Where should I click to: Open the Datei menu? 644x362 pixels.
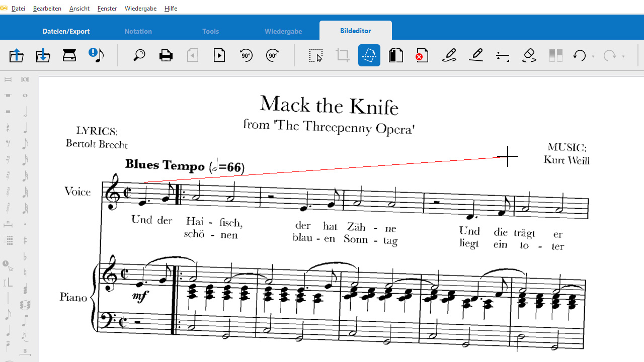(x=18, y=9)
